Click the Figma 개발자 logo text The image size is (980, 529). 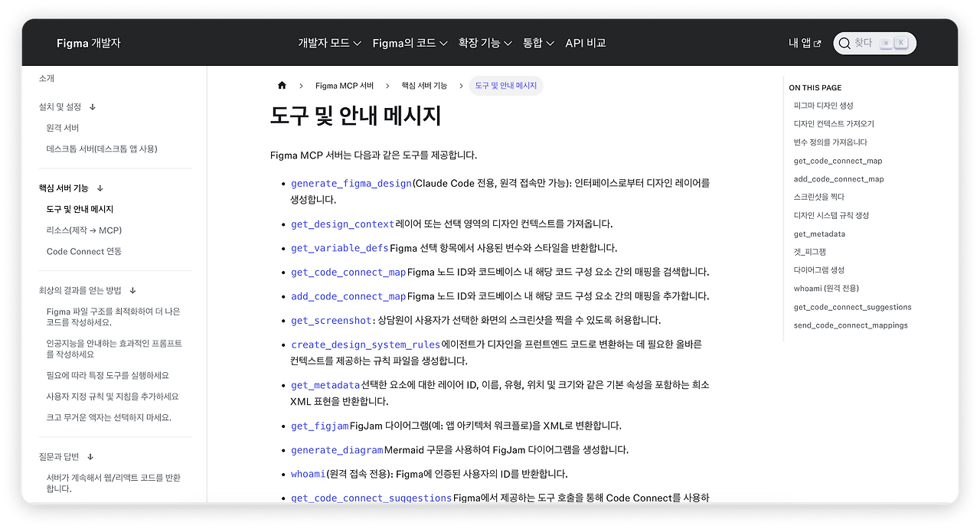[89, 43]
